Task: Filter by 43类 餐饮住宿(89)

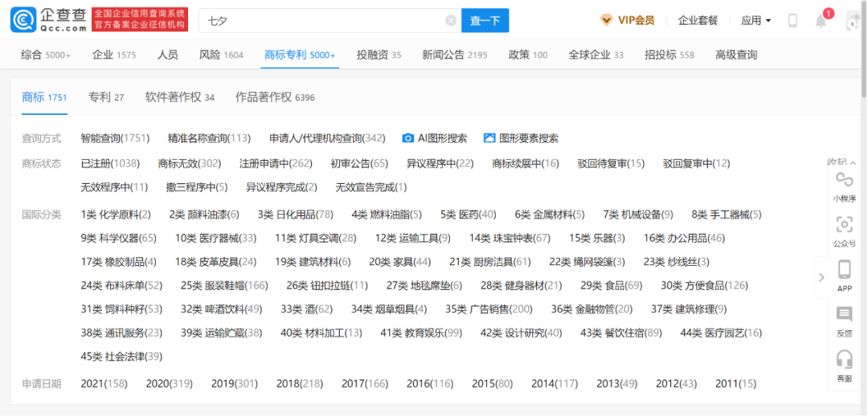Action: (x=621, y=333)
